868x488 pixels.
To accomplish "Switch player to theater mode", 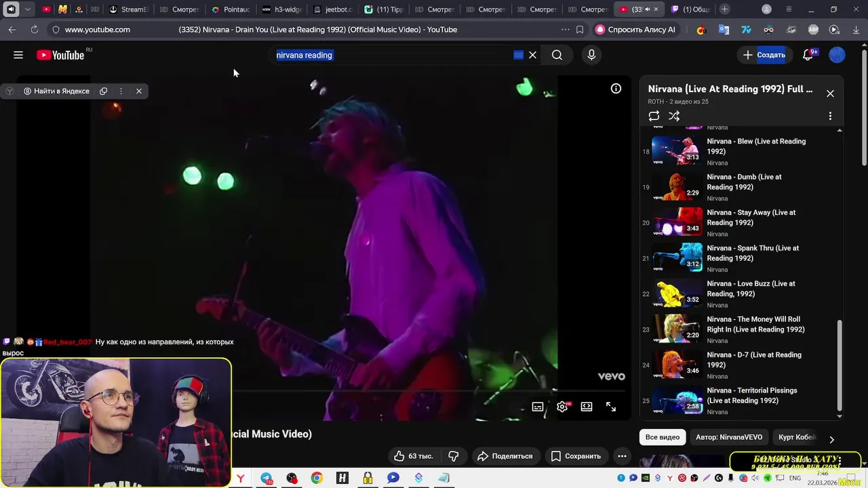I will [587, 407].
